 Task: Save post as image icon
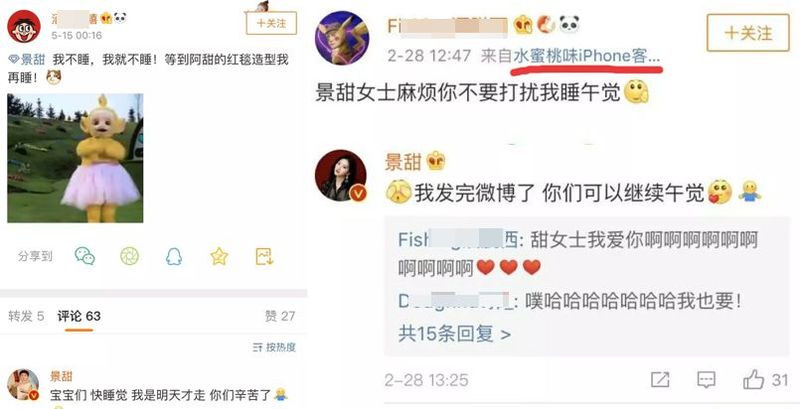click(x=264, y=256)
